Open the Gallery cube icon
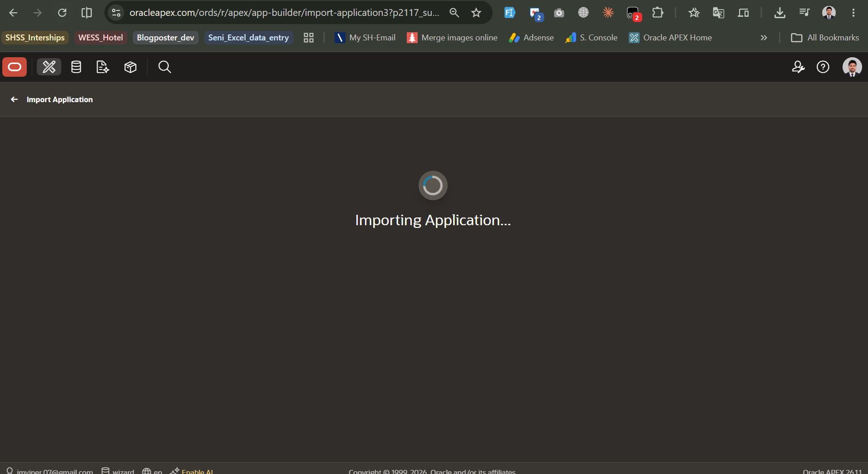Viewport: 868px width, 474px height. pyautogui.click(x=130, y=67)
